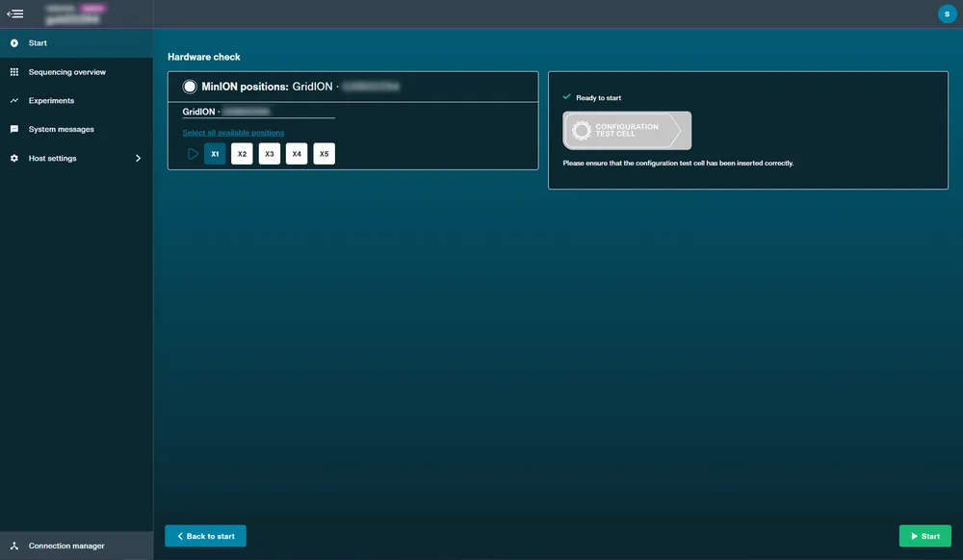Click the Back to start button
This screenshot has width=963, height=560.
point(206,536)
